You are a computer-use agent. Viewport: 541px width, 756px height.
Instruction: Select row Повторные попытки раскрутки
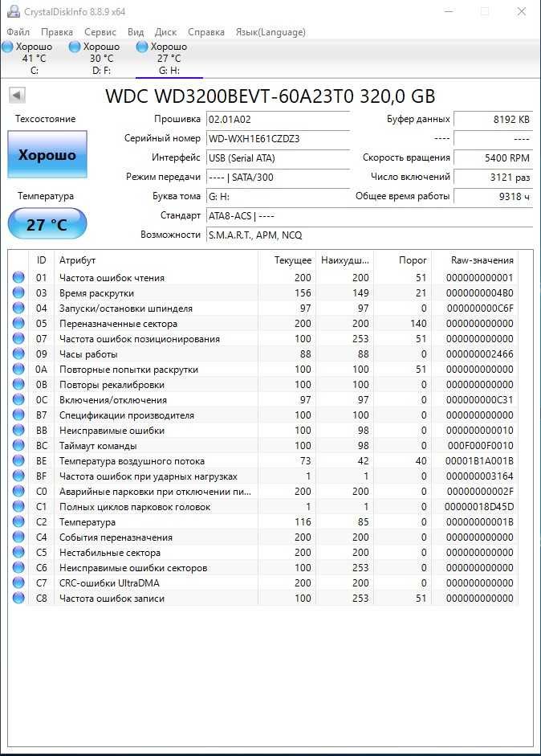coord(263,369)
